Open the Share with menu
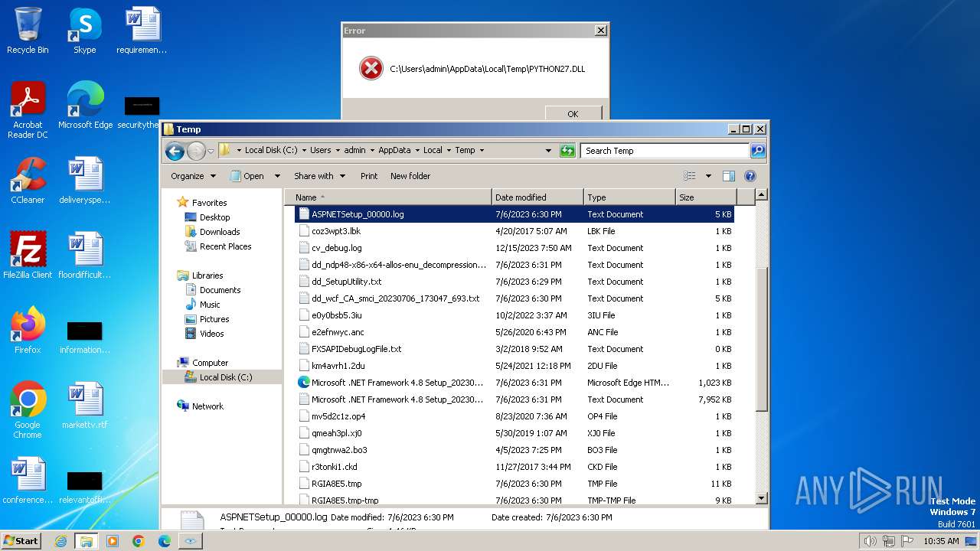This screenshot has width=980, height=551. coord(319,176)
